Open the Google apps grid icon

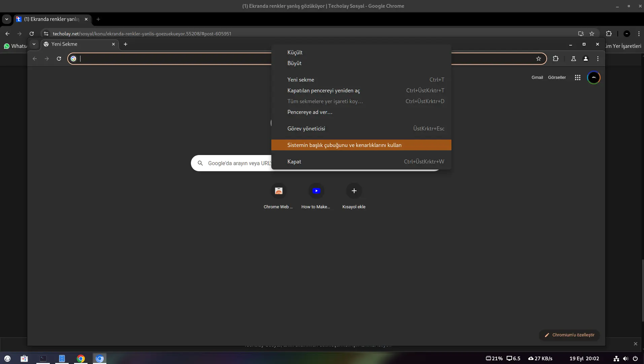tap(578, 78)
